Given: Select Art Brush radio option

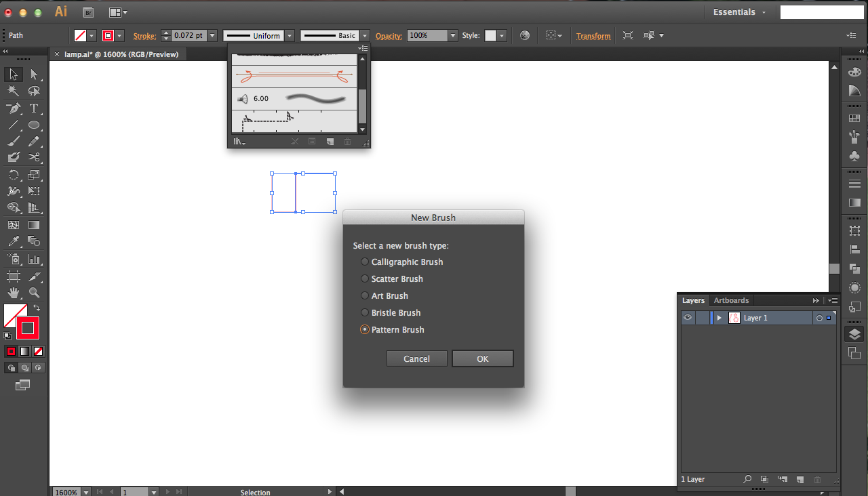Looking at the screenshot, I should click(x=365, y=295).
